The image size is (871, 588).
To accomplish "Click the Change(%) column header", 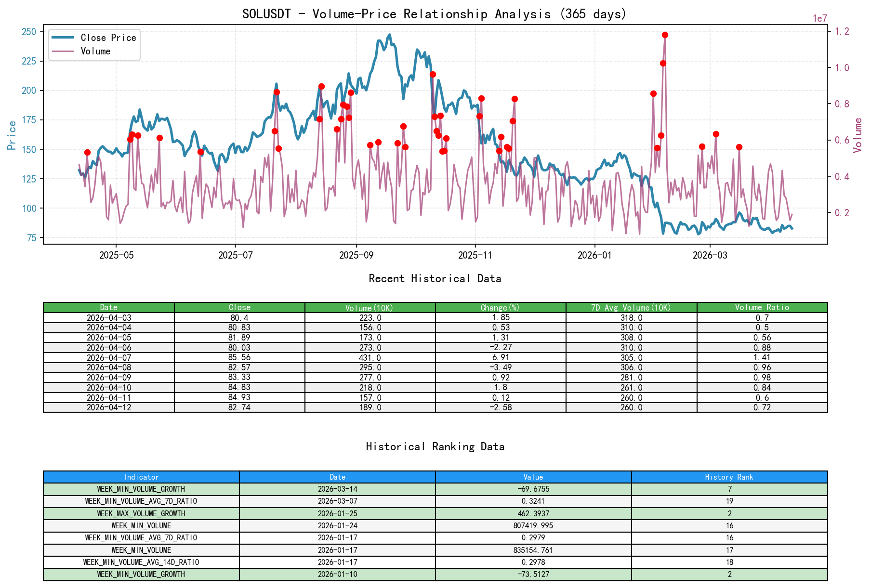I will pos(501,307).
